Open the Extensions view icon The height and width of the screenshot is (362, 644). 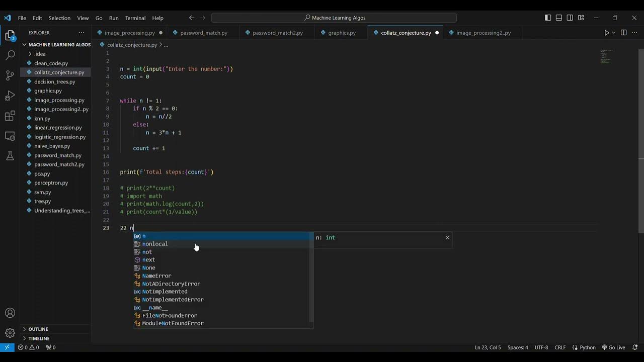pos(10,116)
